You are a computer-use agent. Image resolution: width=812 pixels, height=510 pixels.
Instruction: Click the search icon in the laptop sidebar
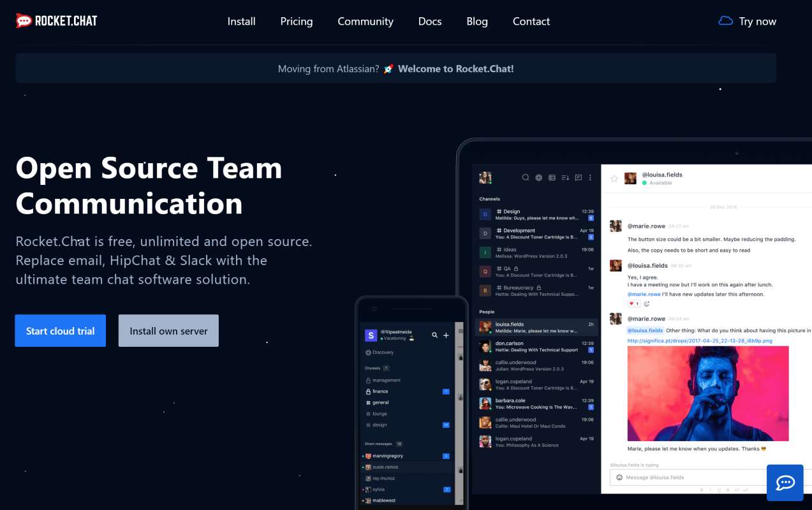tap(526, 178)
